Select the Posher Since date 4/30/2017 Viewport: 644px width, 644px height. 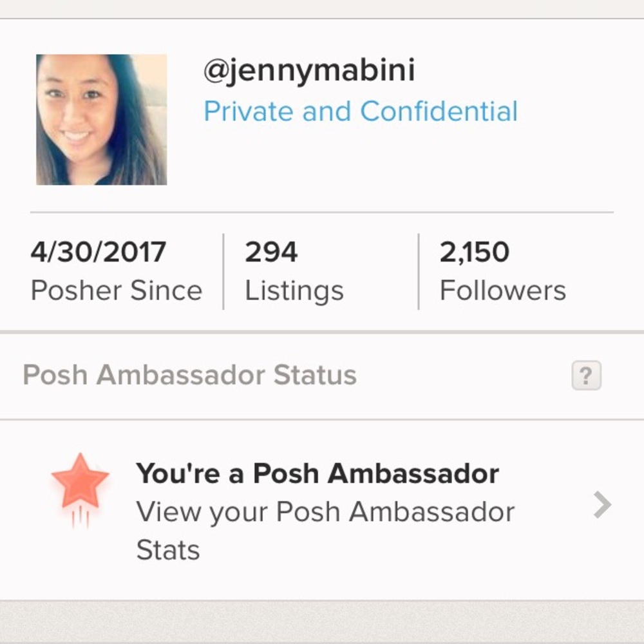116,270
